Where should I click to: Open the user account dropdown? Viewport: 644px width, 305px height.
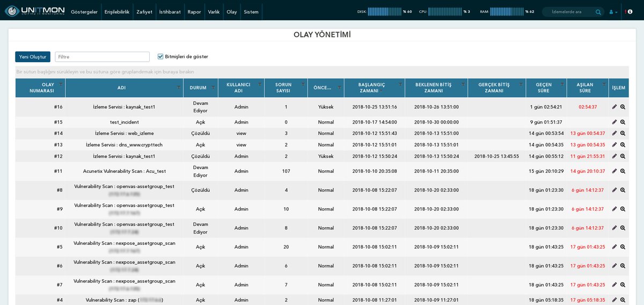click(x=613, y=12)
